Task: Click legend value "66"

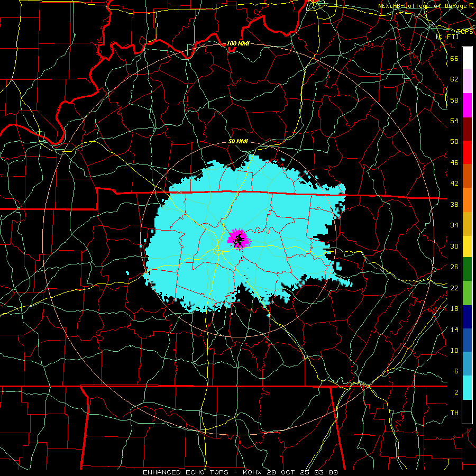Action: (454, 58)
